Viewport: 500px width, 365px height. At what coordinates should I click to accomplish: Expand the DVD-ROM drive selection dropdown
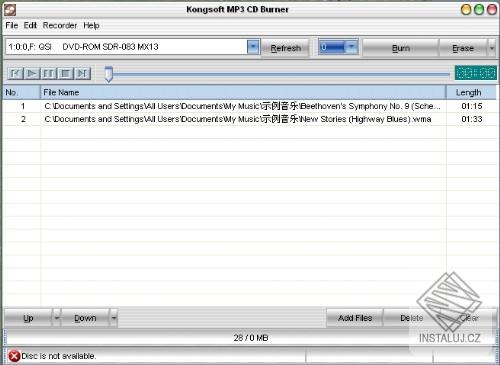[253, 47]
